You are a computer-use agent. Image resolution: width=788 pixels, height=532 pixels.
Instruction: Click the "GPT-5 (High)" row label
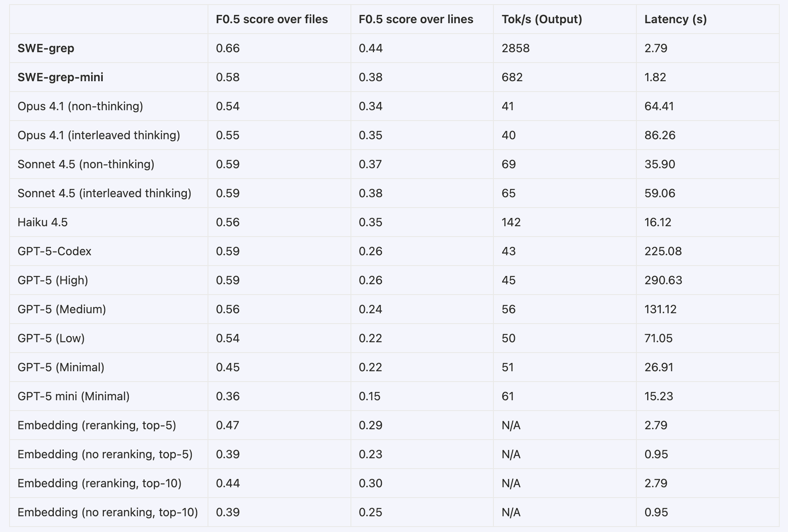53,281
